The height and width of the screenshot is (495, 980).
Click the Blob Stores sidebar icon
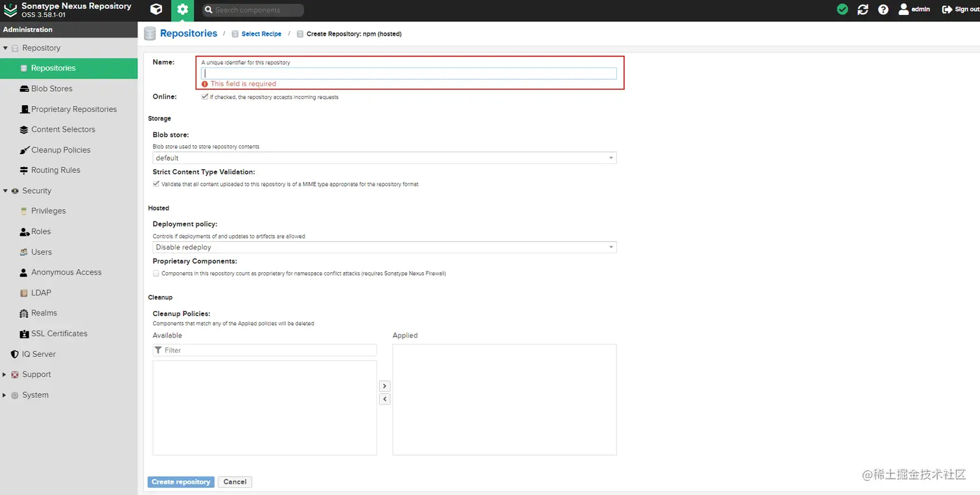tap(24, 89)
